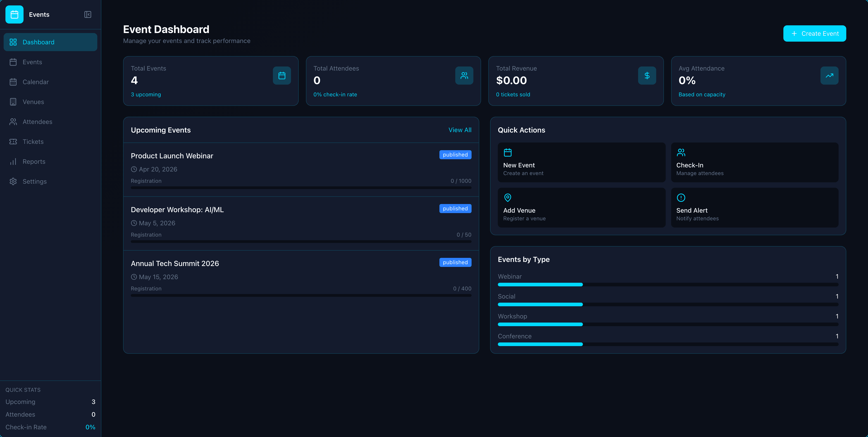Click the Venues building icon

coord(13,102)
